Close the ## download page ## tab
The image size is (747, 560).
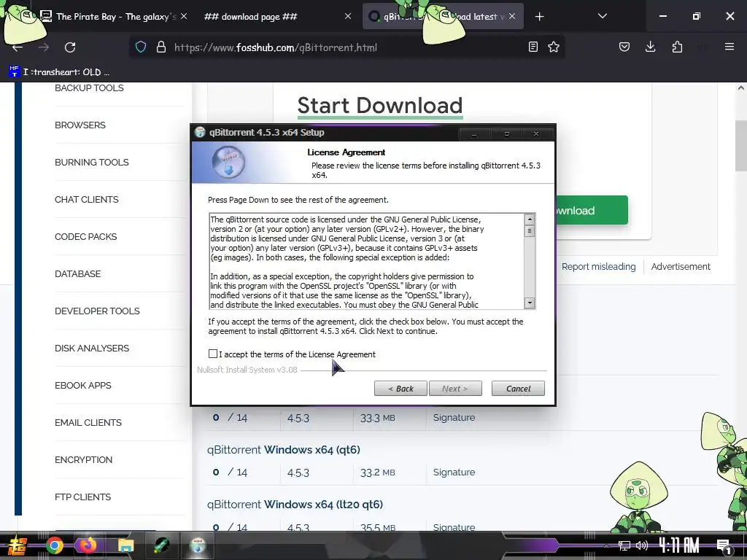pos(348,16)
